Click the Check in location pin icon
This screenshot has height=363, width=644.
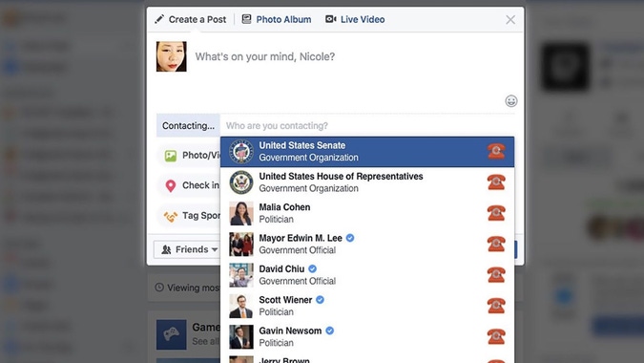pyautogui.click(x=171, y=186)
